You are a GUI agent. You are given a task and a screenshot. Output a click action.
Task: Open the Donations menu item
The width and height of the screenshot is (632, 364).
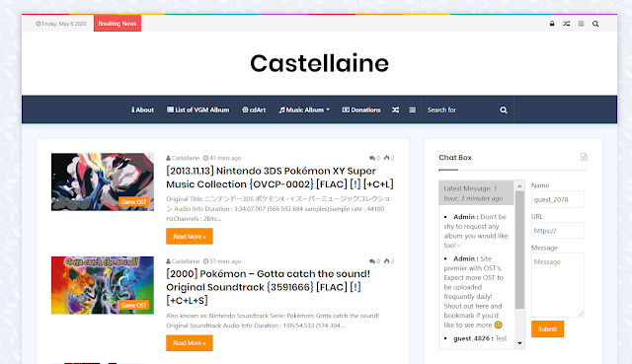coord(361,109)
